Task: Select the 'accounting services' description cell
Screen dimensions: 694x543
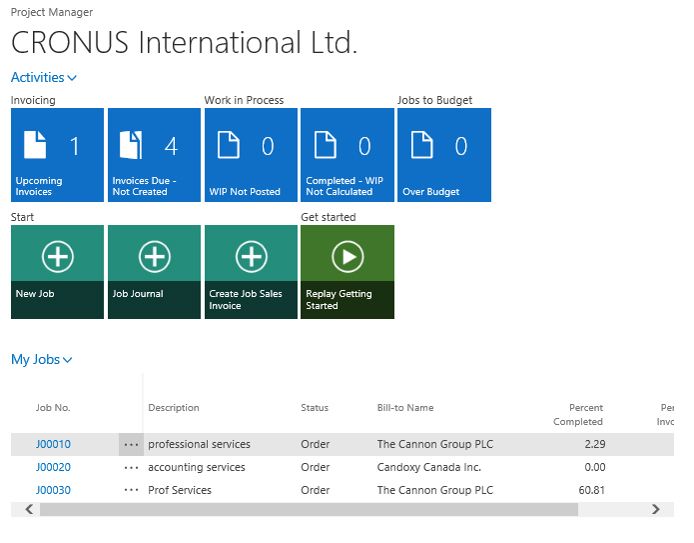Action: [x=197, y=467]
